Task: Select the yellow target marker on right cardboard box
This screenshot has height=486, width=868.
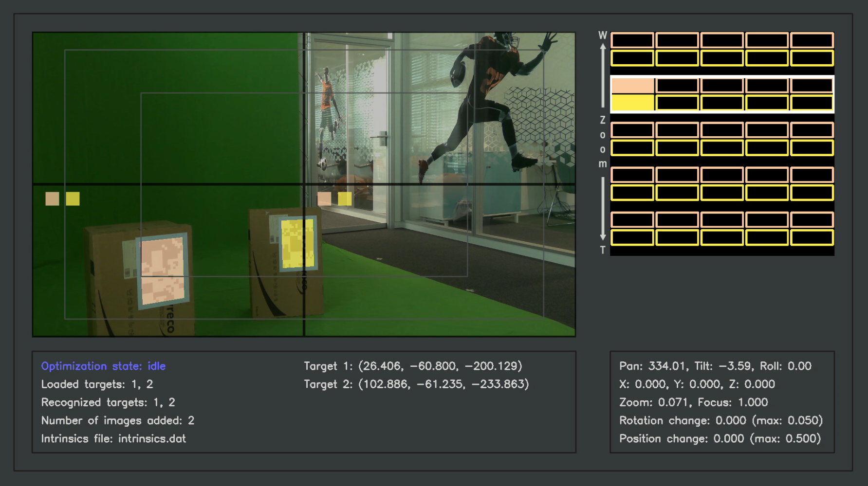Action: 297,243
